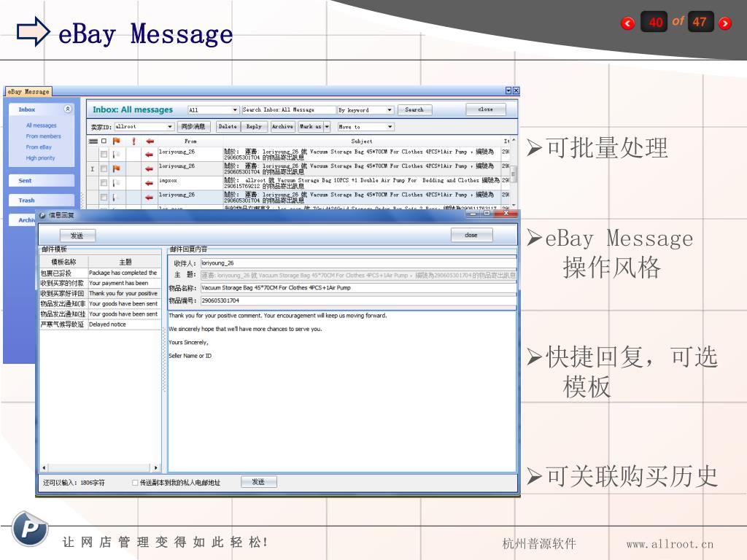Select the 严寒气候导致延 Delayed notice template

click(x=100, y=324)
